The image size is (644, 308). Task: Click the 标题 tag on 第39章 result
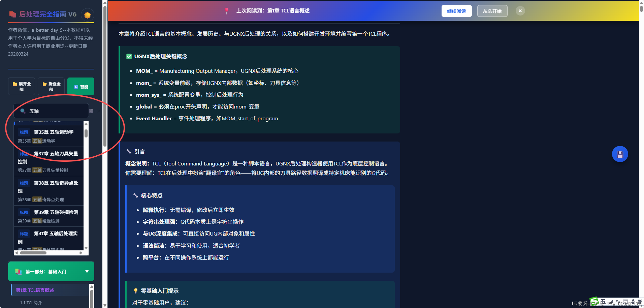[x=24, y=212]
